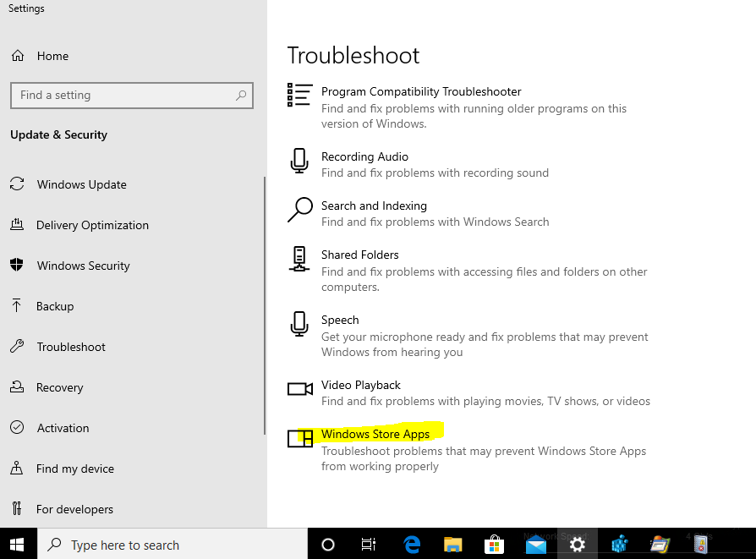Click the Troubleshoot wrench icon
Screen dimensions: 756x559
[17, 346]
